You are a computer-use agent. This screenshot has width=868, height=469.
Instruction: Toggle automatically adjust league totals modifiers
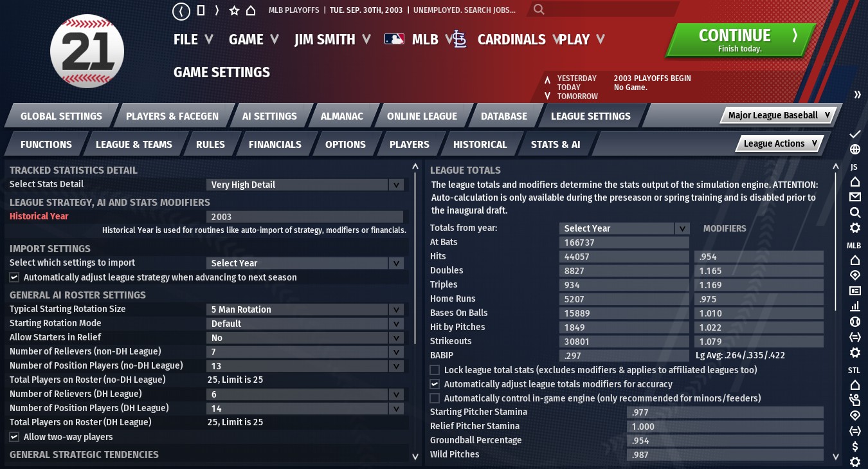pos(435,384)
